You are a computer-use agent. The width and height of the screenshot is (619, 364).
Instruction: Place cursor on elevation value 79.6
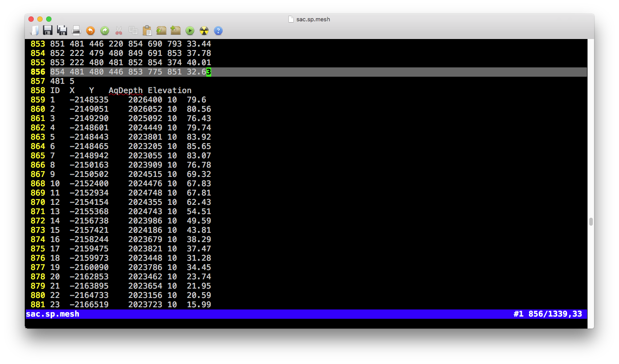click(197, 100)
